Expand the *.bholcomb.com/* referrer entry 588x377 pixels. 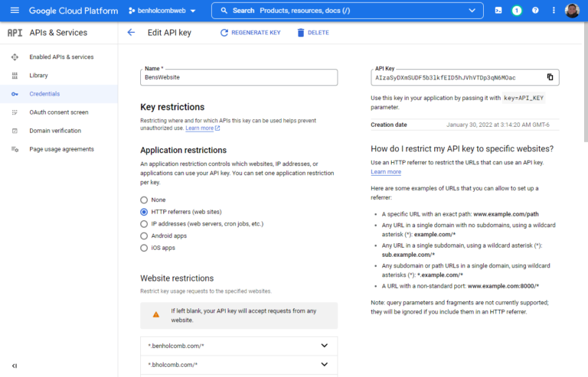pos(325,365)
